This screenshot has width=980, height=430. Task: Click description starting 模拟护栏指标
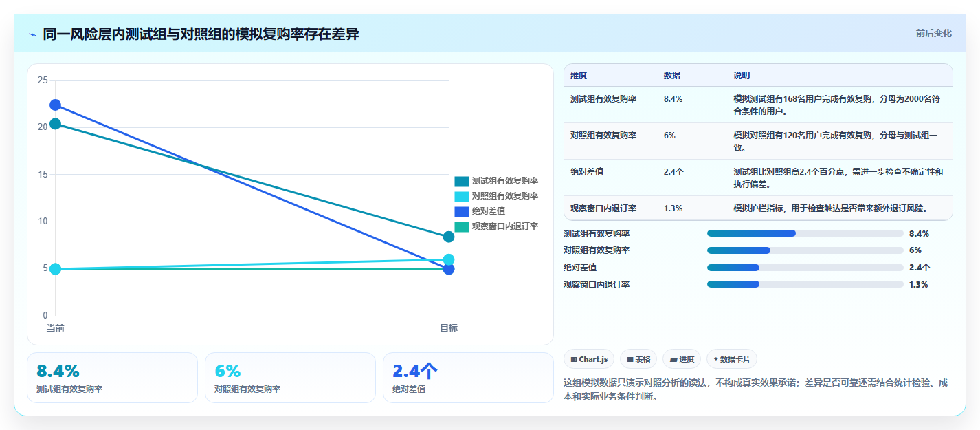[831, 208]
